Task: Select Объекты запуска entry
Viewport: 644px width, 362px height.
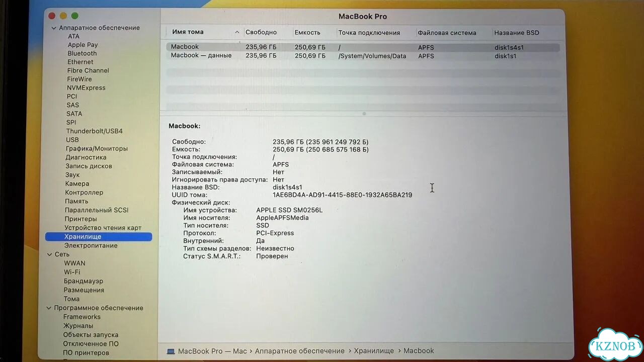Action: [x=91, y=334]
